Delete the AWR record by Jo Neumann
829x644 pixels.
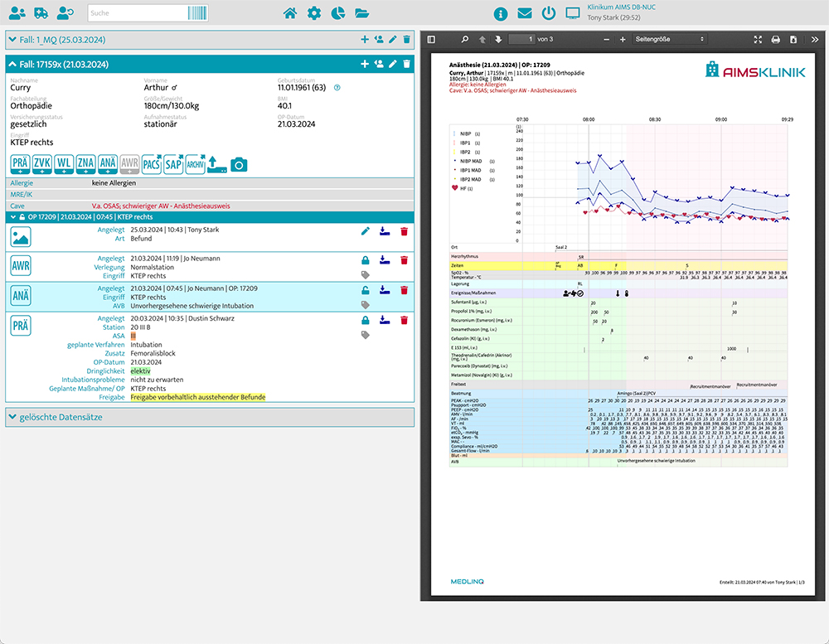404,260
